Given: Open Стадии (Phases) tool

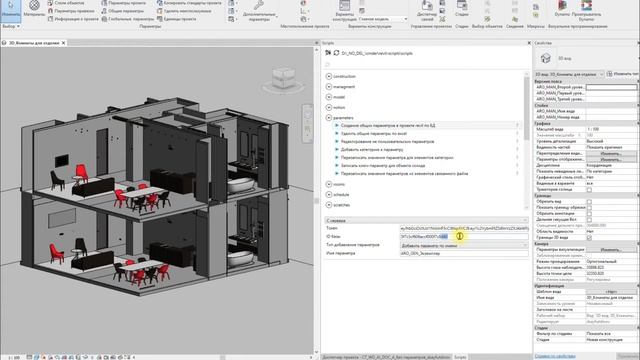Looking at the screenshot, I should (462, 9).
